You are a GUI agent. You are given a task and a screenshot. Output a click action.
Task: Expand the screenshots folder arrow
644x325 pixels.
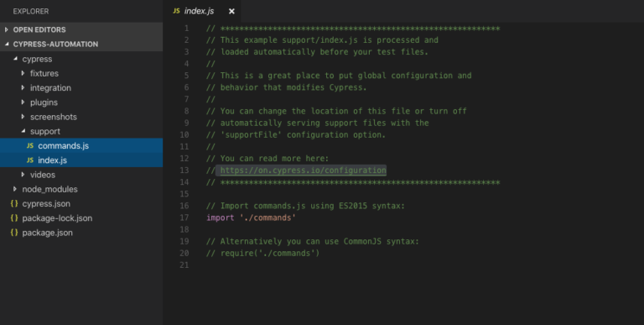click(x=23, y=117)
